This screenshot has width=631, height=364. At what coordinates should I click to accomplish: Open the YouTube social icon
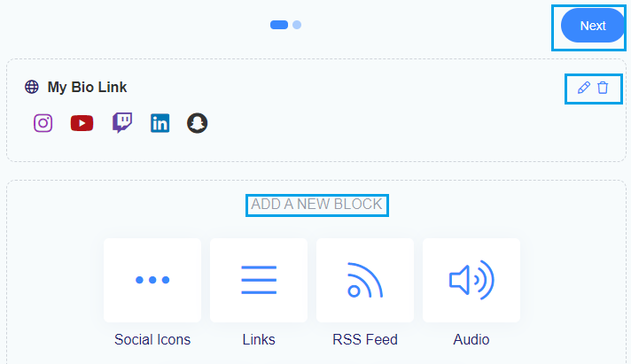coord(82,123)
